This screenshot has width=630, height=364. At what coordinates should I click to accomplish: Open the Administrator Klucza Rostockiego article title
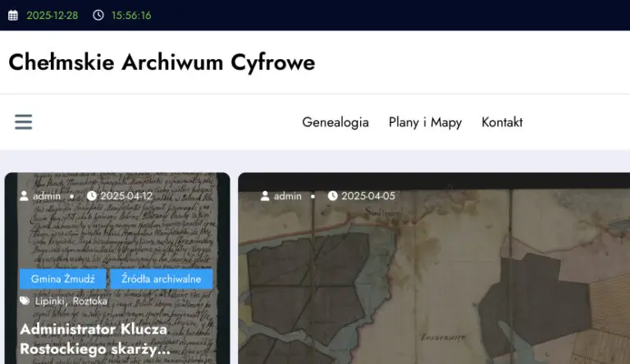click(x=94, y=339)
